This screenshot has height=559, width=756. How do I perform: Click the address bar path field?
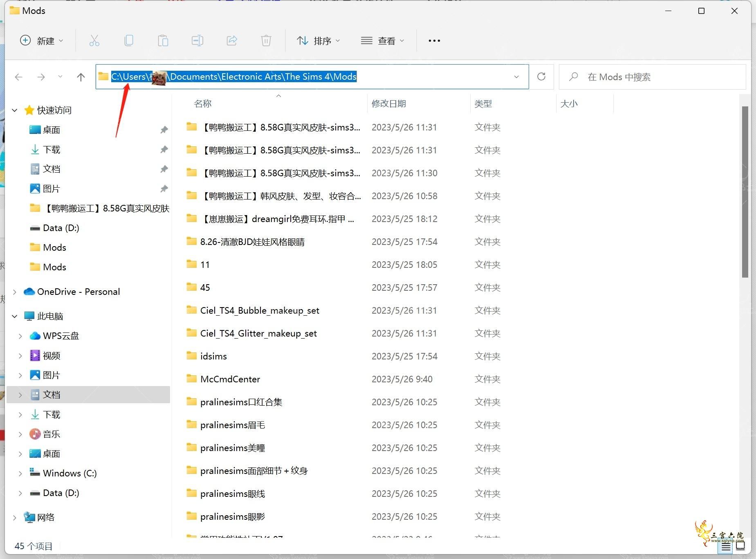312,76
